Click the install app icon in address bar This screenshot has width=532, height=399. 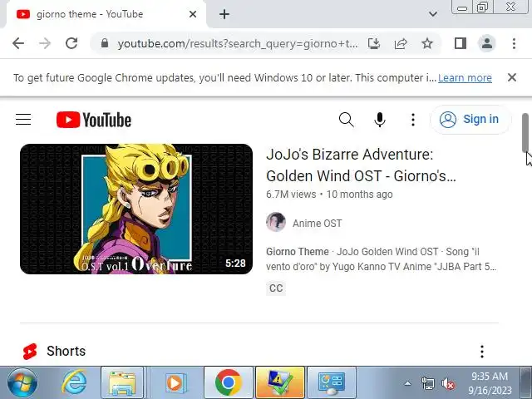374,43
